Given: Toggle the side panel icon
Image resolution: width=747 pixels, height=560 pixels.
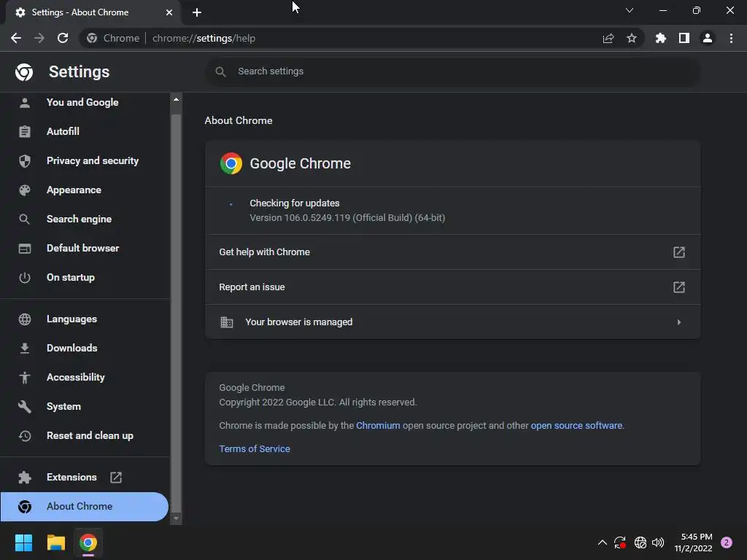Looking at the screenshot, I should click(x=684, y=38).
